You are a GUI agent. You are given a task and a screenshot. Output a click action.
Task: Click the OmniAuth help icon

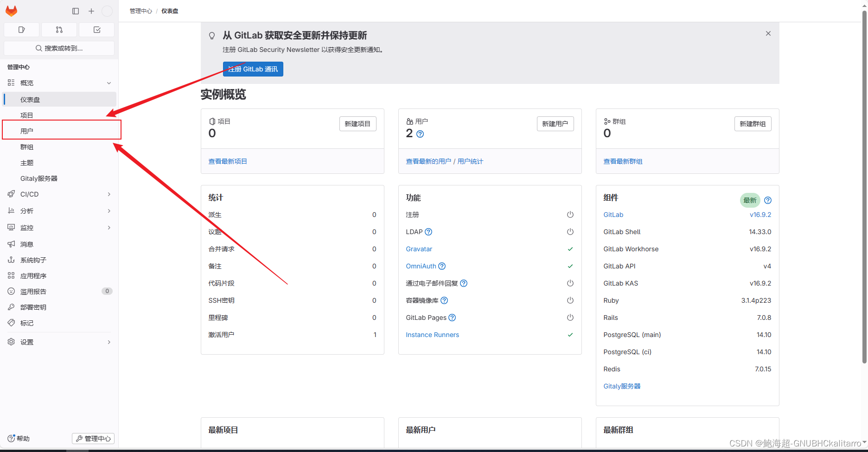[442, 266]
